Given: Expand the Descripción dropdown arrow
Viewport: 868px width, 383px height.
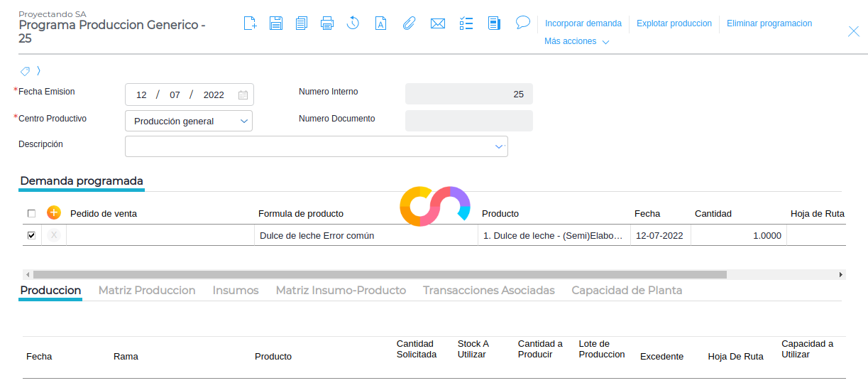Looking at the screenshot, I should (x=499, y=146).
